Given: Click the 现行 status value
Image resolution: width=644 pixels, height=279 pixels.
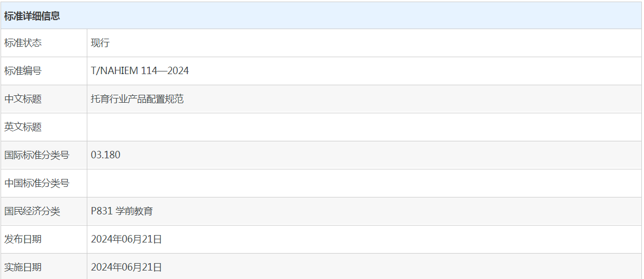Looking at the screenshot, I should (100, 43).
